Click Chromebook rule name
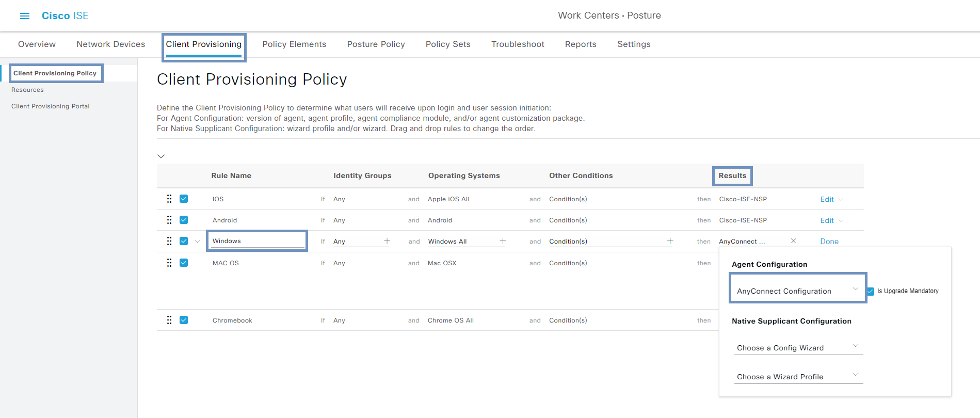This screenshot has height=418, width=980. pos(232,320)
